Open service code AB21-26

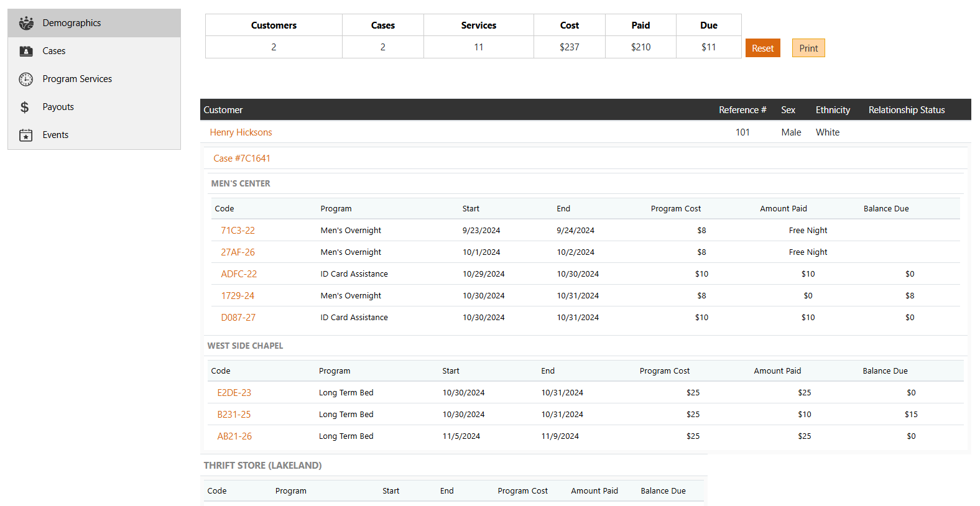234,436
